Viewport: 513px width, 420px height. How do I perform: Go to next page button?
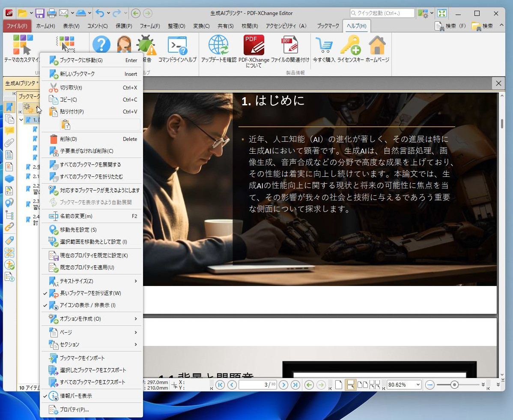coord(283,385)
